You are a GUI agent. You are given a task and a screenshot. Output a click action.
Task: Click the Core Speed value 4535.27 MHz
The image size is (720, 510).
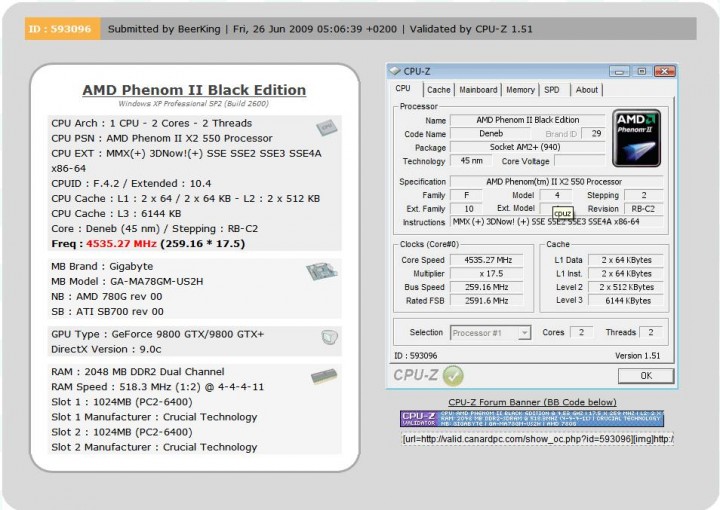[487, 260]
